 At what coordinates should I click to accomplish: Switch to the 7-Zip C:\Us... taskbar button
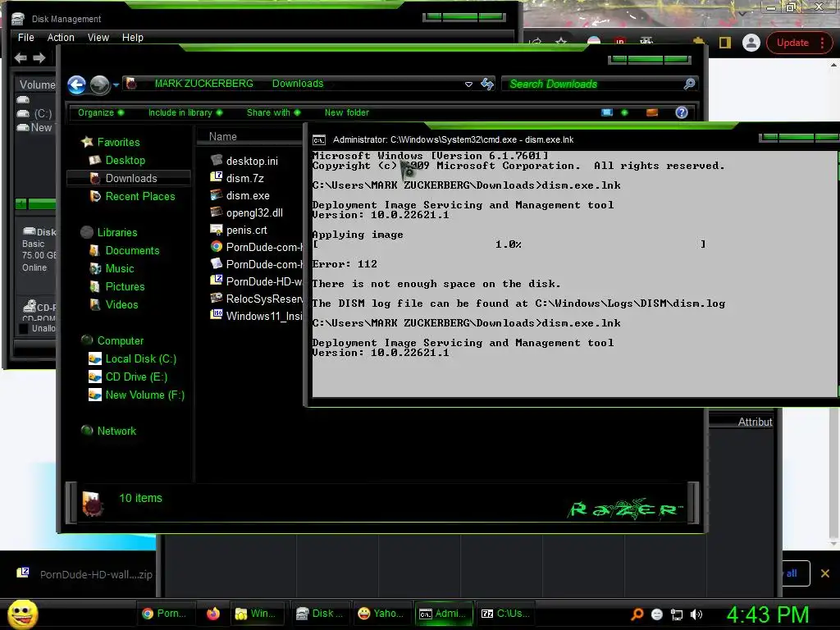[x=505, y=614]
